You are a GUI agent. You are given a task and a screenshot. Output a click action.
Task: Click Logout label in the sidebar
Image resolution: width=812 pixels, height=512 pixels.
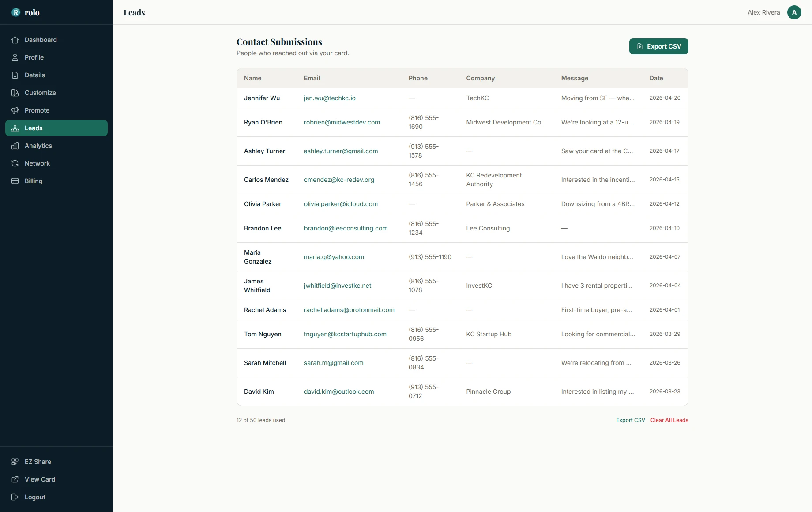(35, 497)
